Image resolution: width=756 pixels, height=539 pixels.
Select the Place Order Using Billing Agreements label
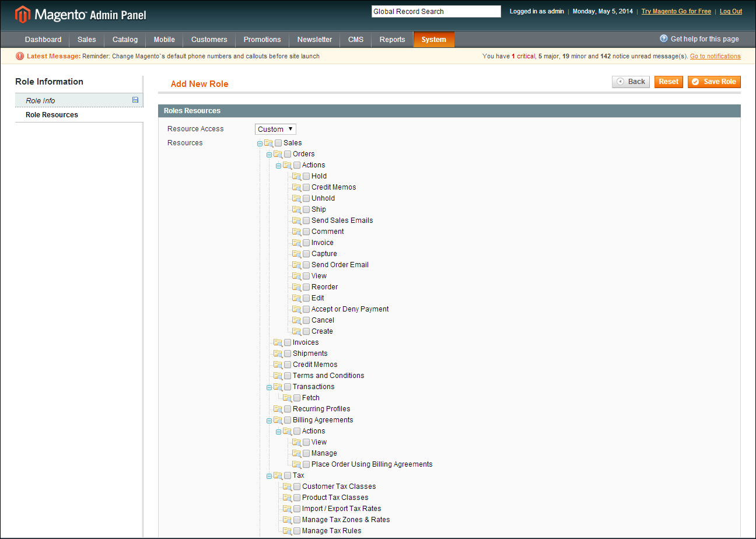click(372, 464)
